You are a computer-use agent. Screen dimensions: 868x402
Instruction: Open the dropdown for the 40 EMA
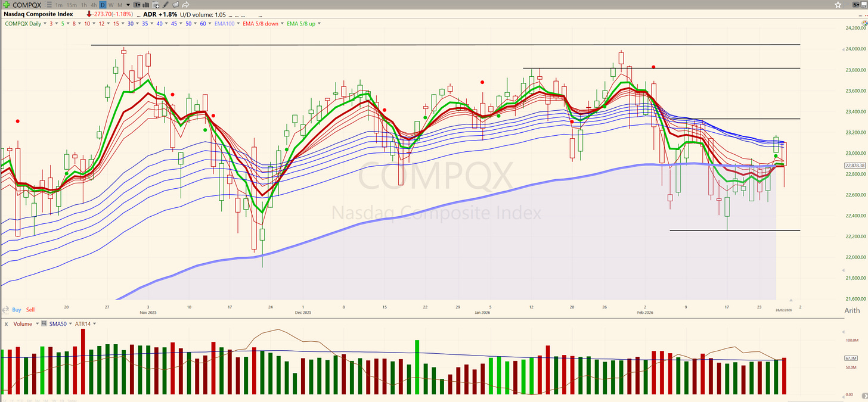pos(166,23)
